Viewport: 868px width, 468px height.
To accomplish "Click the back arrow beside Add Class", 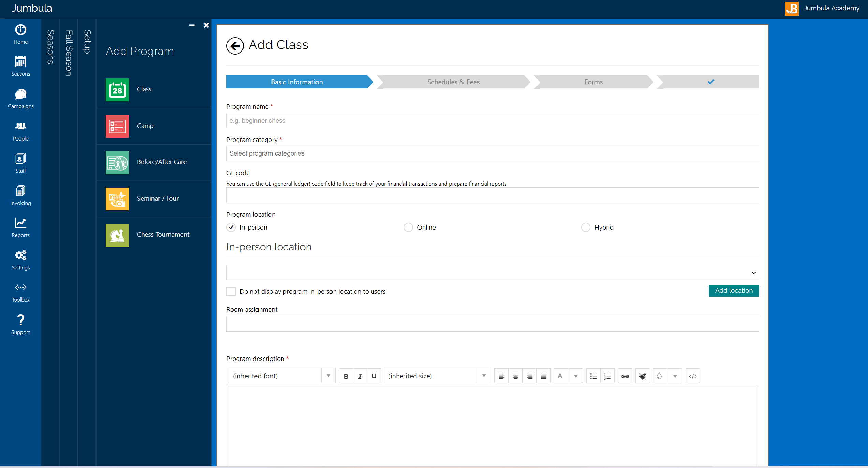I will pos(235,46).
